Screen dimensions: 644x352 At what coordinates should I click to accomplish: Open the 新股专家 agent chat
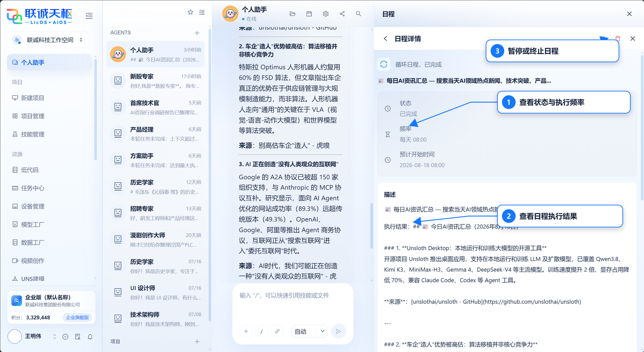156,81
